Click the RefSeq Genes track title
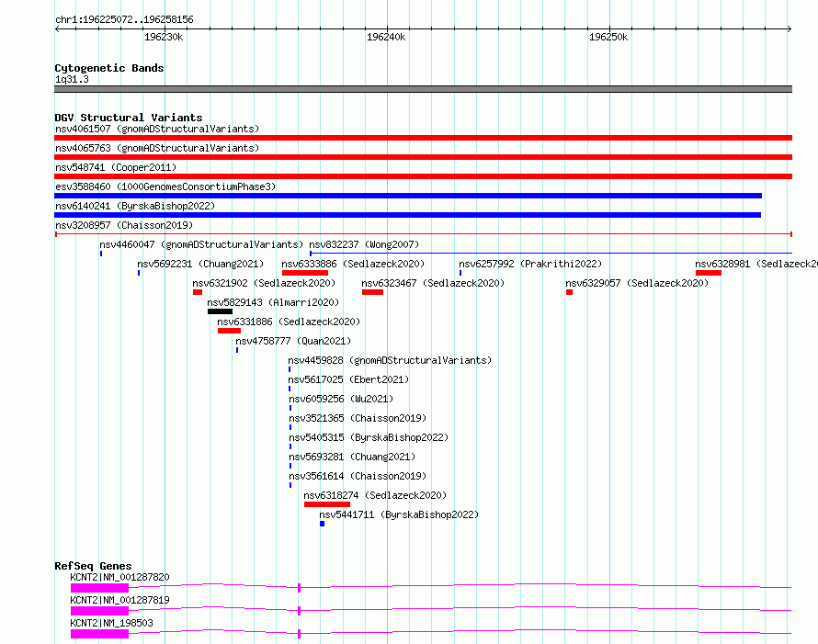This screenshot has height=644, width=818. 93,566
